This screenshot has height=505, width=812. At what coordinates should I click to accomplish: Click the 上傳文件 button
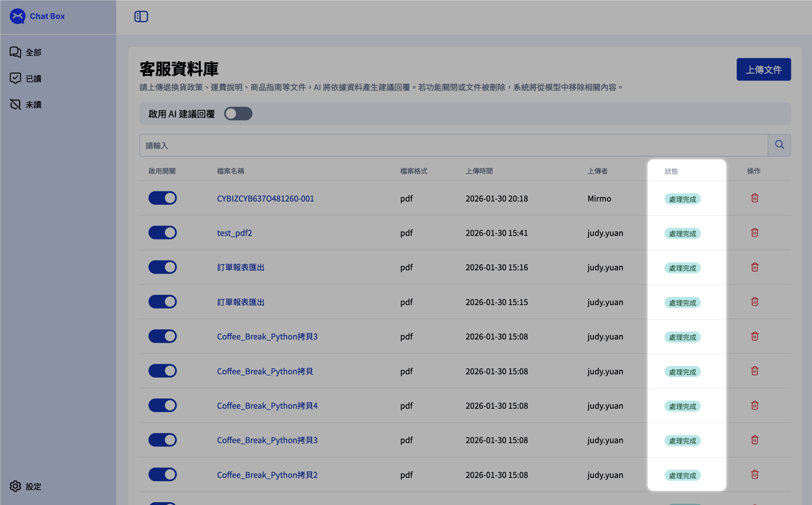tap(763, 70)
